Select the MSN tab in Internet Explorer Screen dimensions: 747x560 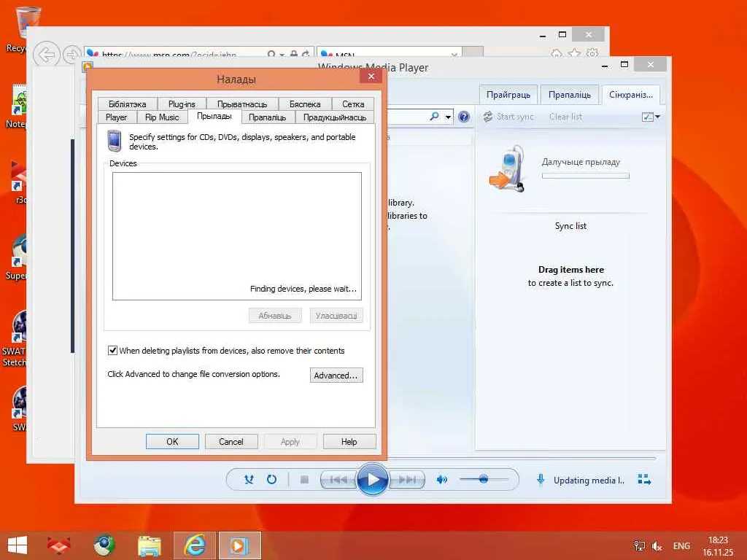(x=390, y=54)
